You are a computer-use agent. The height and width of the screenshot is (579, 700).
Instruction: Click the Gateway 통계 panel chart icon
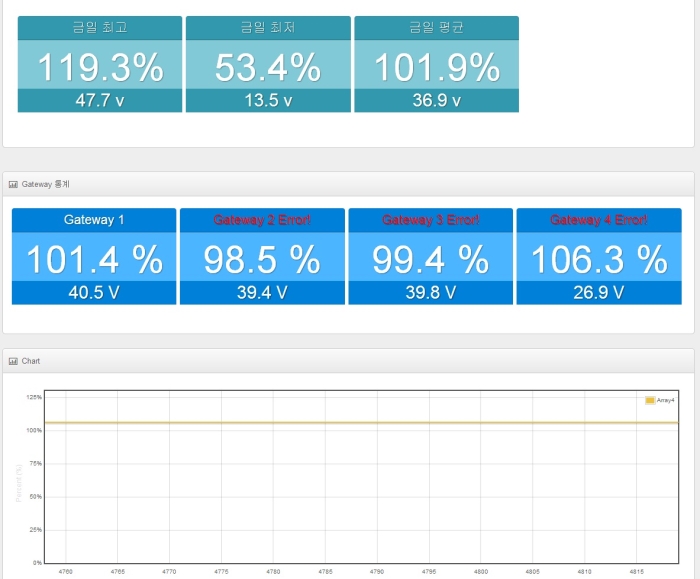click(13, 184)
